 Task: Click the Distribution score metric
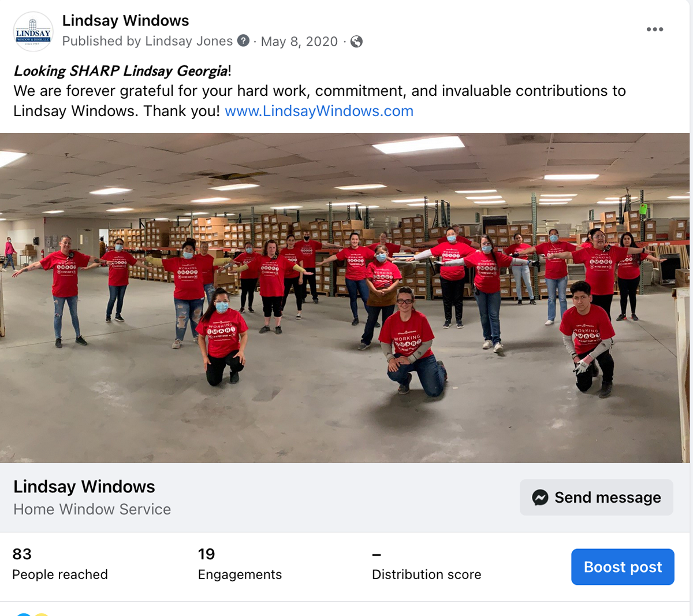[x=426, y=565]
